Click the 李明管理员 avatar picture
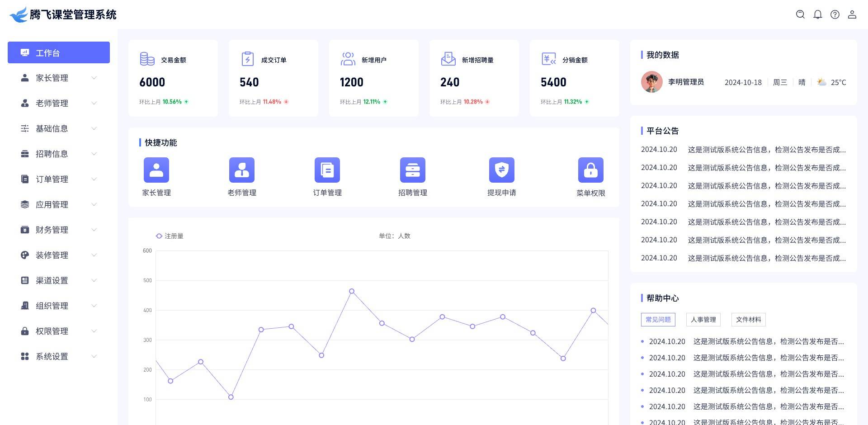The height and width of the screenshot is (425, 868). click(651, 82)
